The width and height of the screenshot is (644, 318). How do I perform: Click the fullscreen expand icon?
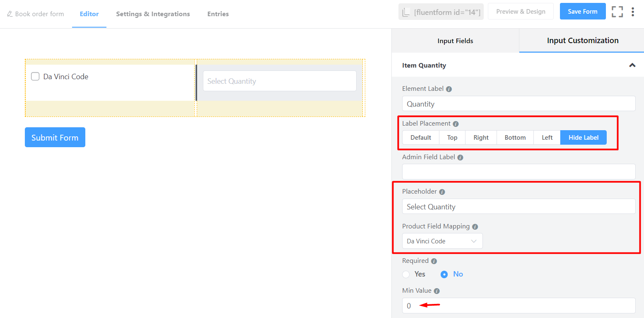coord(617,12)
